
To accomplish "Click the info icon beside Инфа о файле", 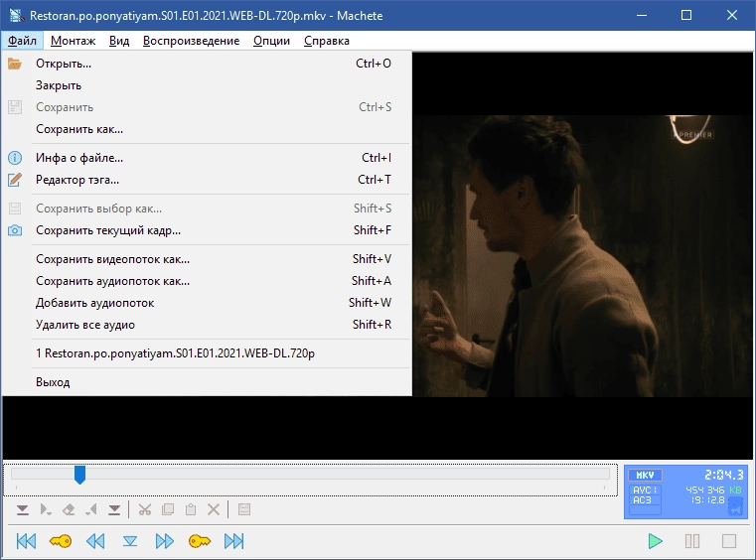I will pyautogui.click(x=15, y=158).
